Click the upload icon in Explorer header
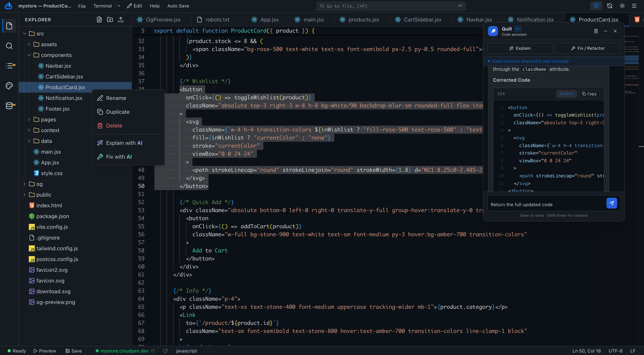Image resolution: width=644 pixels, height=355 pixels. pyautogui.click(x=121, y=20)
